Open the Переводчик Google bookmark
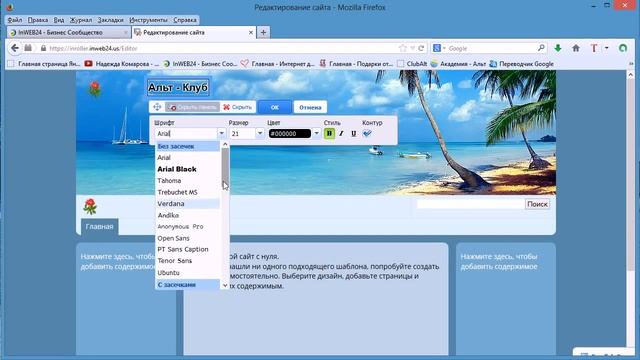The height and width of the screenshot is (360, 640). pyautogui.click(x=521, y=64)
